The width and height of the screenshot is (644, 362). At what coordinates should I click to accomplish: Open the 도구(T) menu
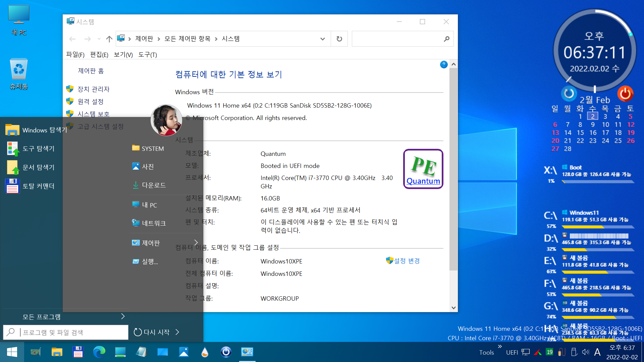coord(148,55)
